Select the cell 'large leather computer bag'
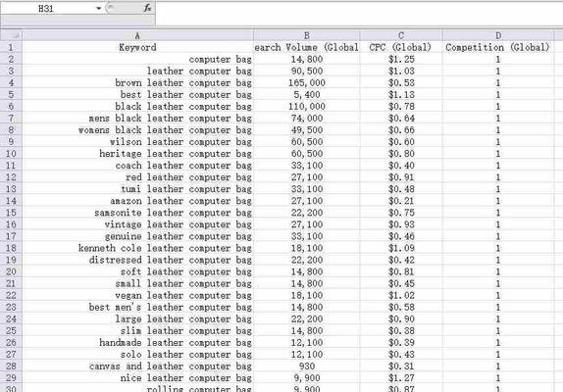Viewport: 563px width, 392px height. (x=137, y=319)
